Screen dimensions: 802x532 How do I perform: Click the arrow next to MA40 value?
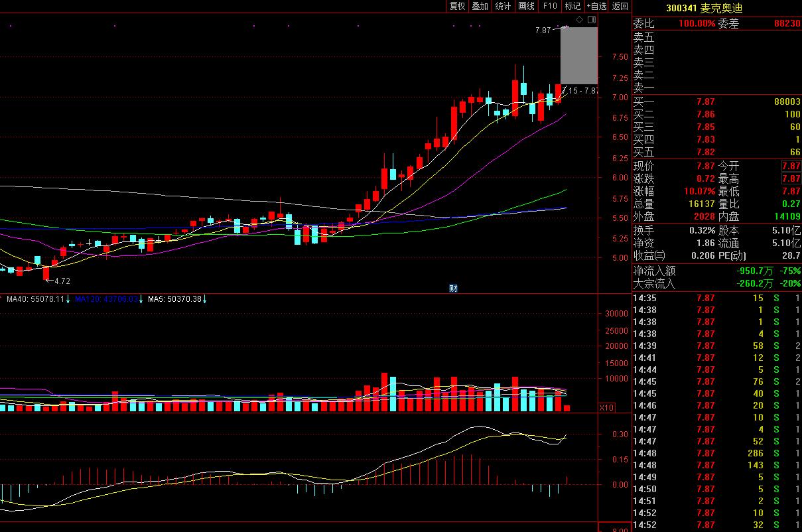pyautogui.click(x=68, y=300)
